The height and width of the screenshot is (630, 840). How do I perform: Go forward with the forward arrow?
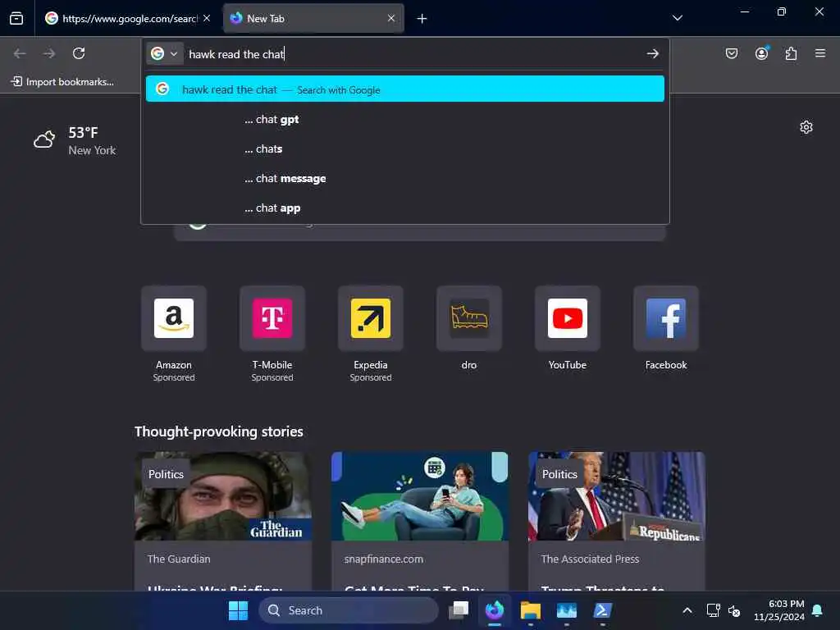[x=49, y=53]
